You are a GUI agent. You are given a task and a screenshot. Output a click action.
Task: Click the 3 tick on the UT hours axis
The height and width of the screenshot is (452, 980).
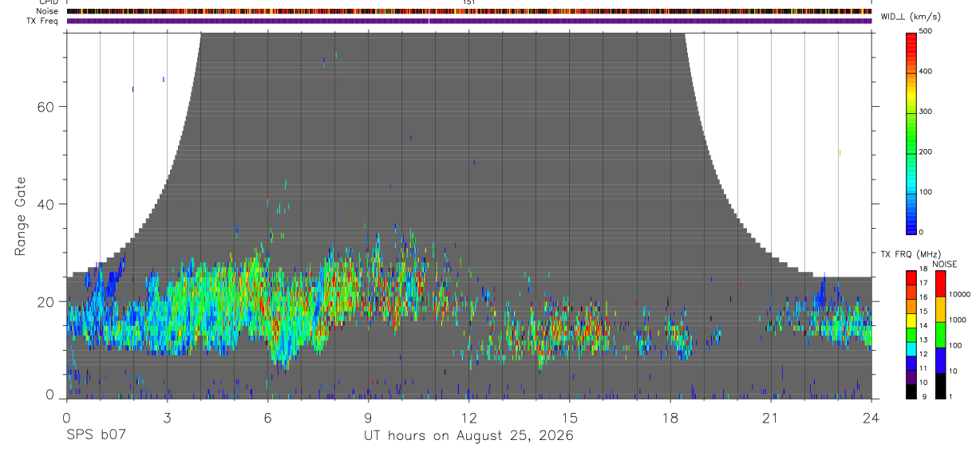coord(167,419)
